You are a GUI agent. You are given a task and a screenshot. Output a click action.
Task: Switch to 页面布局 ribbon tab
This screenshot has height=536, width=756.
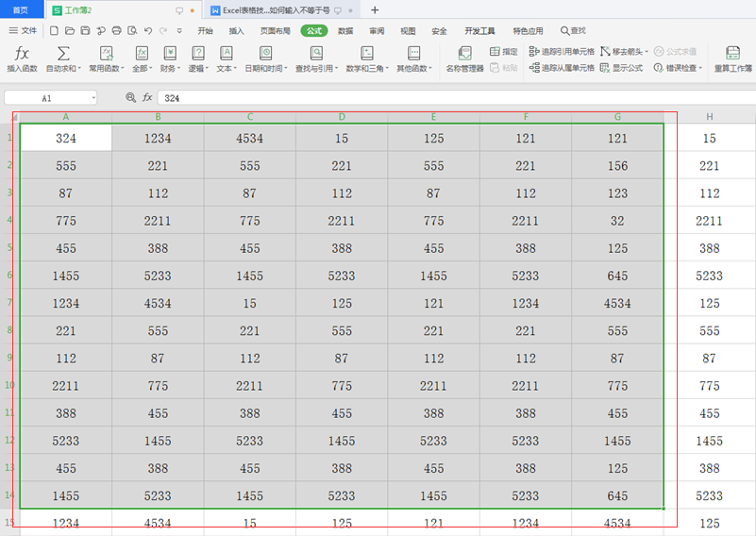point(276,31)
